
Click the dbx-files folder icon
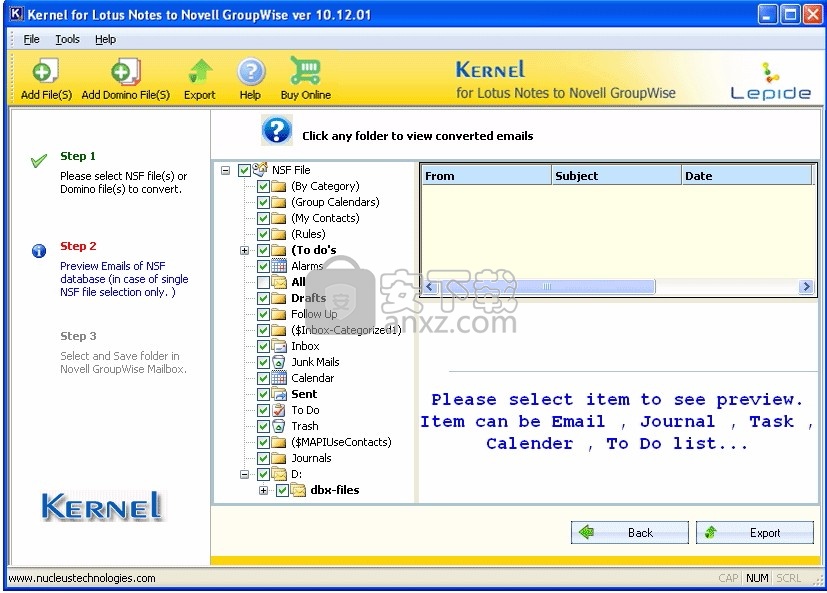pos(298,490)
